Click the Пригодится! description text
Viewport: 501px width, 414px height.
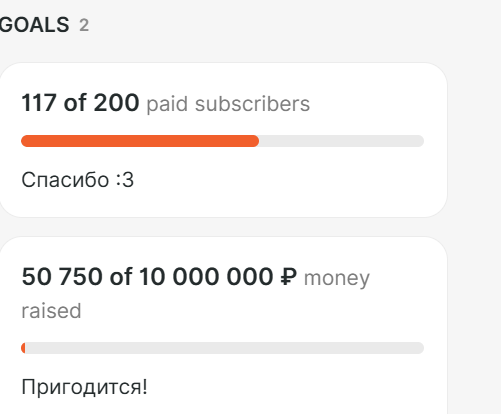tap(84, 387)
